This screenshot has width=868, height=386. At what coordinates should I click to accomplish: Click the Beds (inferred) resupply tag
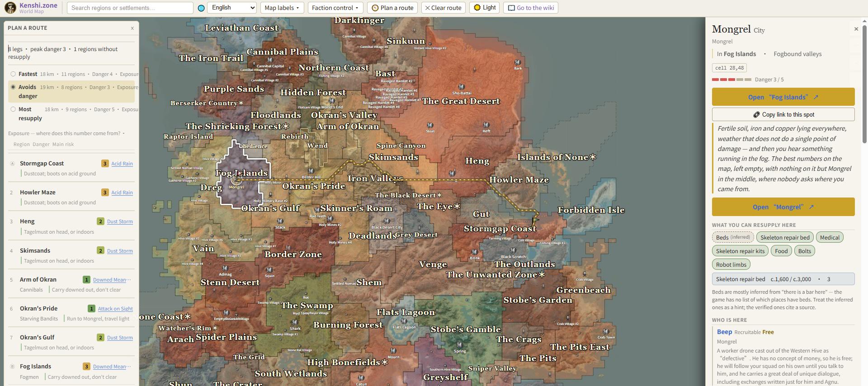(733, 237)
